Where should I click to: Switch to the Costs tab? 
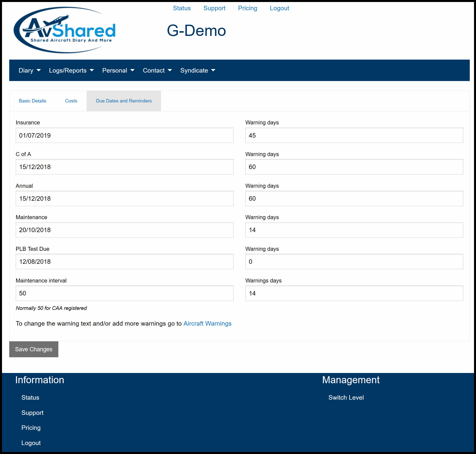[x=71, y=101]
